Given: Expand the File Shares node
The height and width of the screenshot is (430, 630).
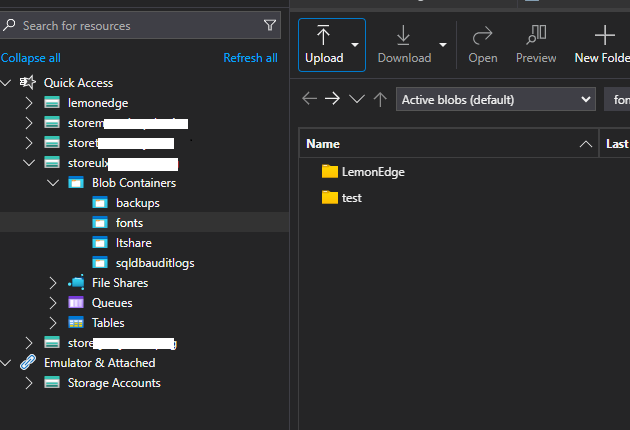Looking at the screenshot, I should coord(53,283).
